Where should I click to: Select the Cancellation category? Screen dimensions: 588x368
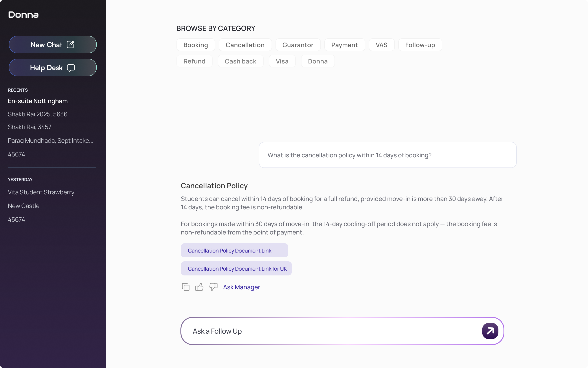coord(245,45)
